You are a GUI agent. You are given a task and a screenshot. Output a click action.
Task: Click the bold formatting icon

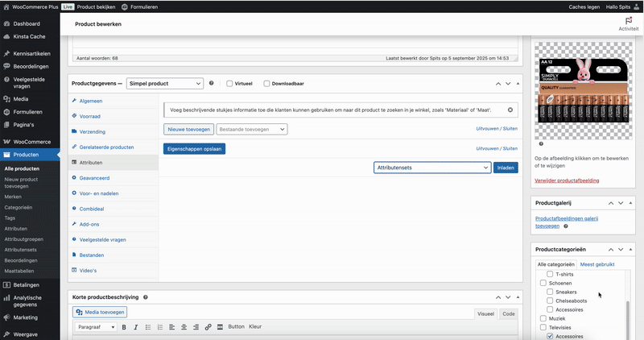pyautogui.click(x=124, y=327)
